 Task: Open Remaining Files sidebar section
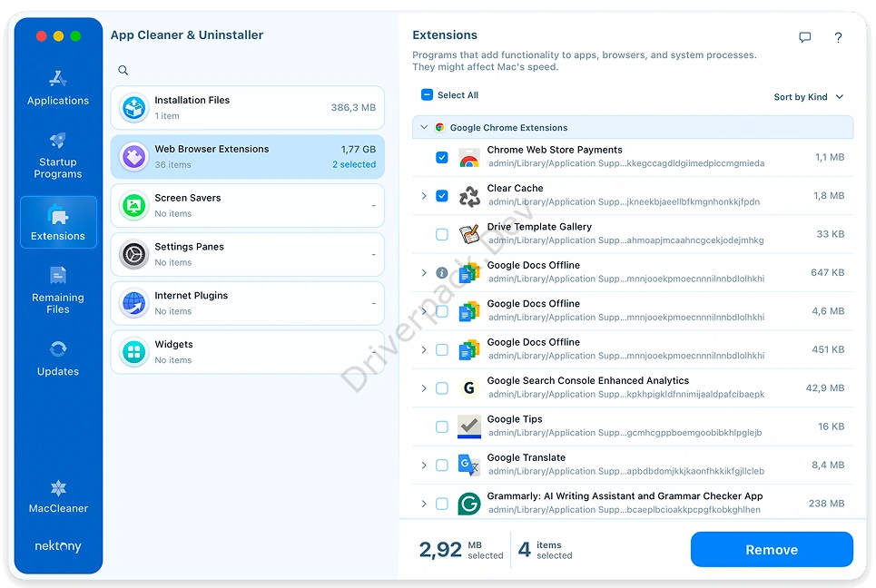tap(58, 290)
